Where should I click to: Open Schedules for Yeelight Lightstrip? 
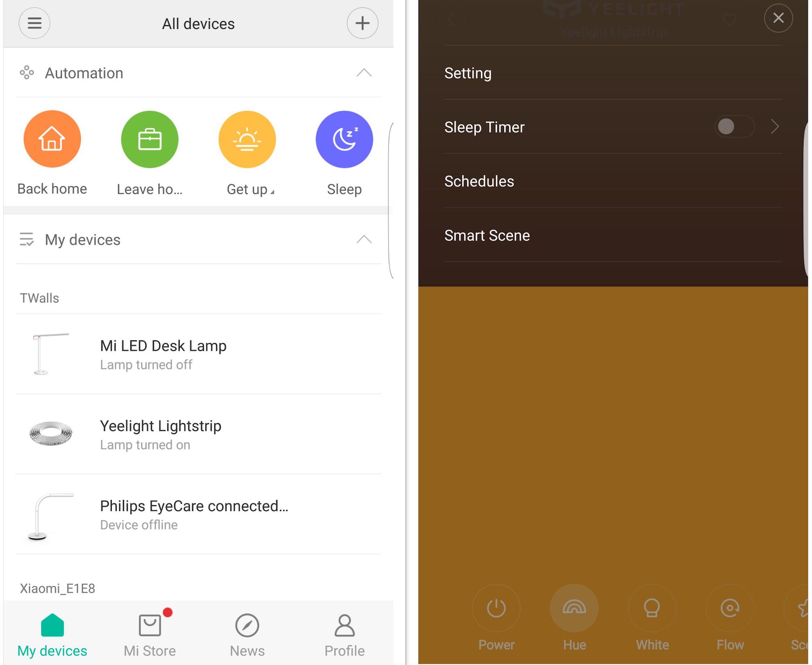click(479, 181)
